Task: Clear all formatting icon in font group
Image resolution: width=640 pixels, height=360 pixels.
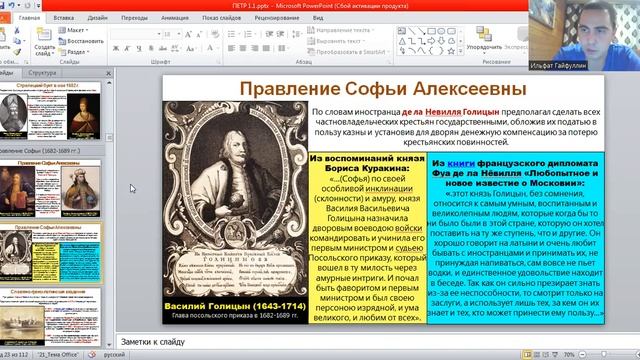Action: click(216, 35)
